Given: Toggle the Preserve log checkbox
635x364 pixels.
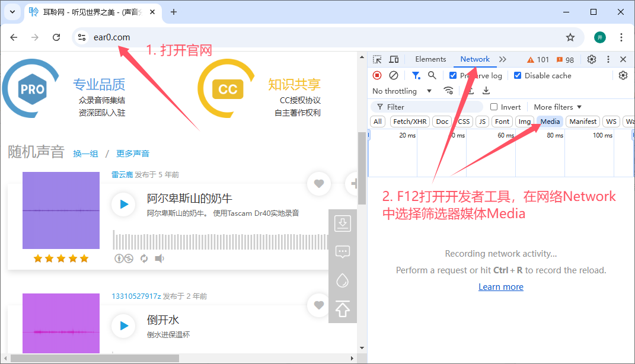Looking at the screenshot, I should 453,75.
